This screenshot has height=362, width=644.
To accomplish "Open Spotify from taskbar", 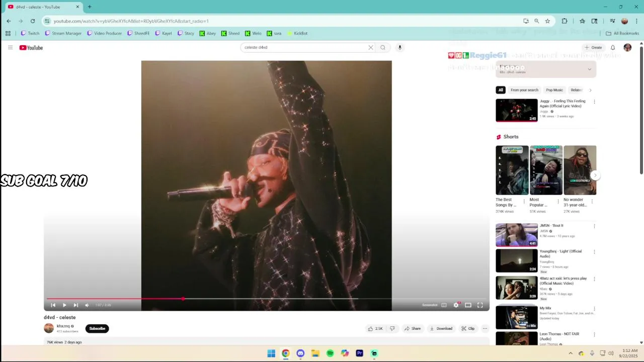I will pyautogui.click(x=330, y=353).
